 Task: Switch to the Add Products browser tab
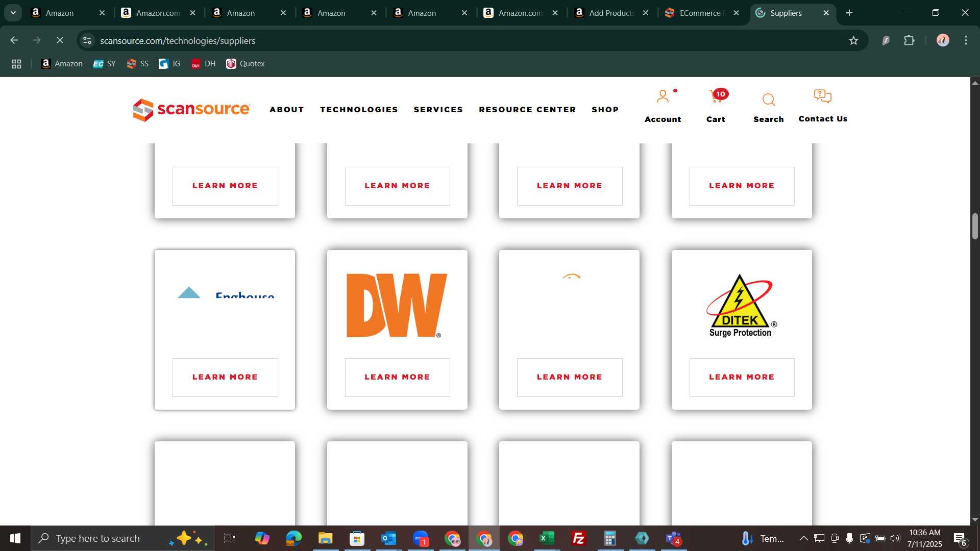point(611,13)
